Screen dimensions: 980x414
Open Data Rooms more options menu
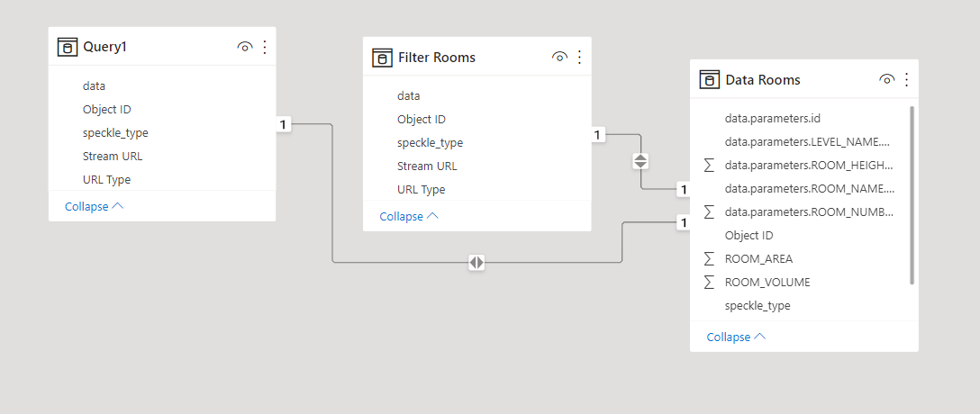(906, 80)
